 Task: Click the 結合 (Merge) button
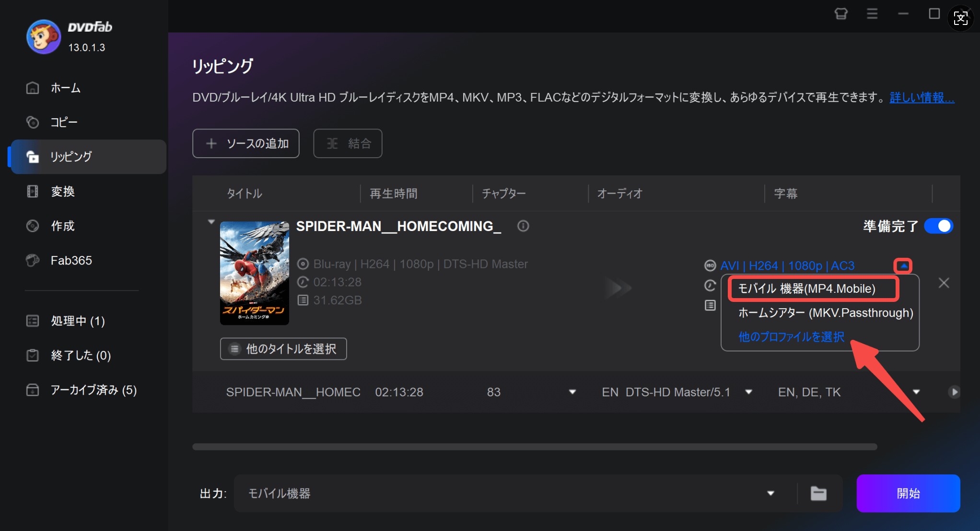pyautogui.click(x=348, y=143)
